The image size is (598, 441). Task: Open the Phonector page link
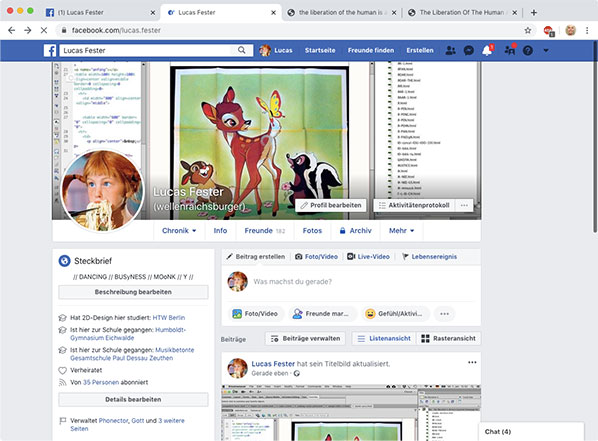(113, 421)
